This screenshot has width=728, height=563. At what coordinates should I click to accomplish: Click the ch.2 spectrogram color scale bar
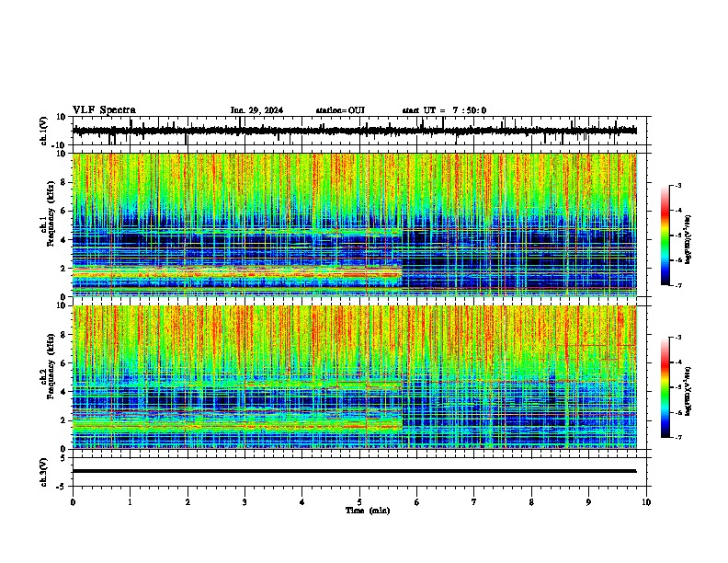coord(665,387)
